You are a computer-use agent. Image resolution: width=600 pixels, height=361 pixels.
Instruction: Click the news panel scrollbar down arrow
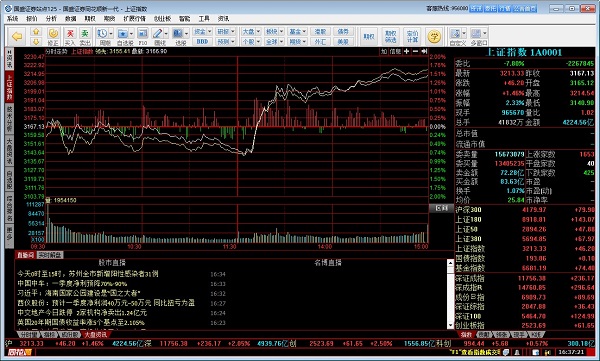pyautogui.click(x=450, y=325)
